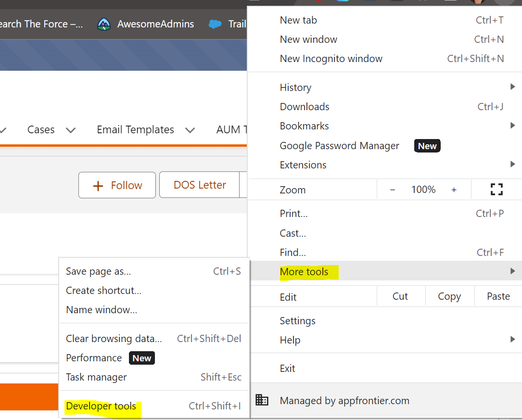This screenshot has height=420, width=522.
Task: Open Google Password Manager
Action: point(339,146)
